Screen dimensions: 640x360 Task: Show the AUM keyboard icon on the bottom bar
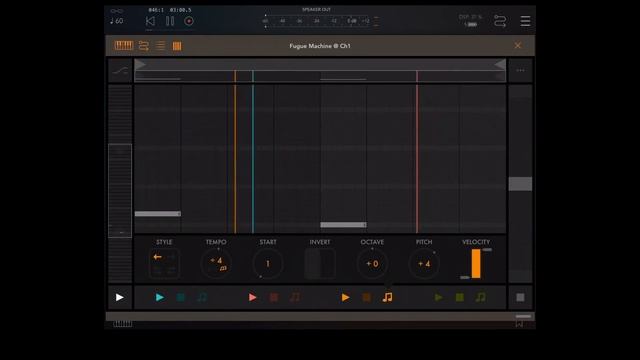(x=123, y=324)
